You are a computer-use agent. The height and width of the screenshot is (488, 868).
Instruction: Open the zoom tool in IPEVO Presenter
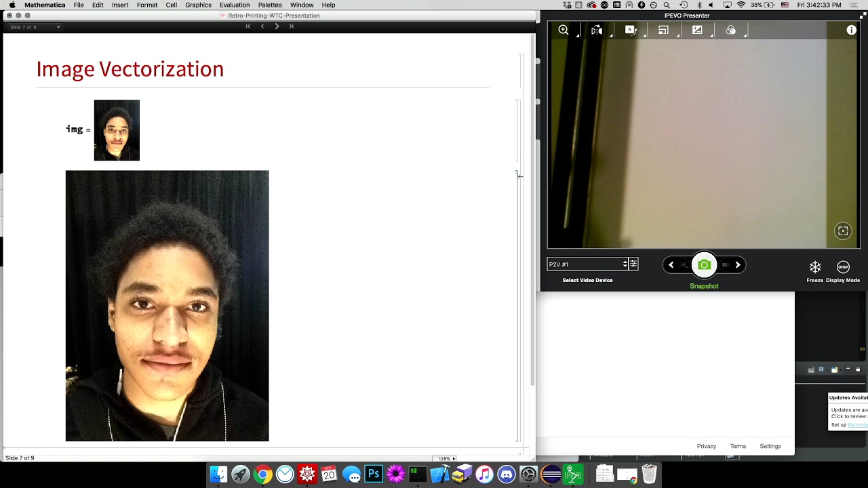pos(564,30)
